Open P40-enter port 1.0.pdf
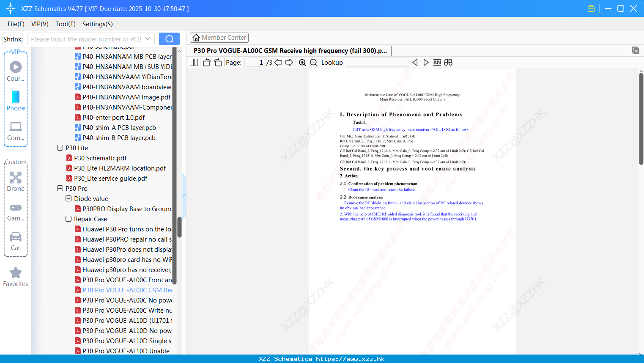 click(110, 117)
